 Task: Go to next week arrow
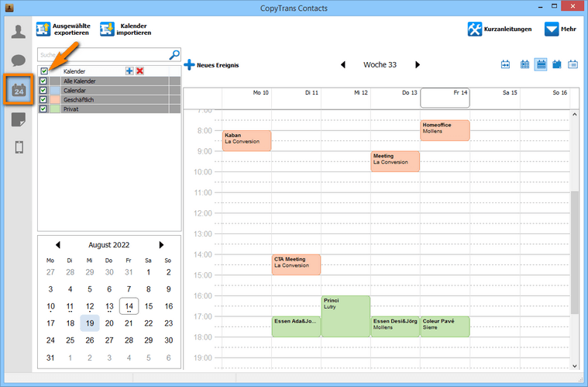tap(418, 64)
